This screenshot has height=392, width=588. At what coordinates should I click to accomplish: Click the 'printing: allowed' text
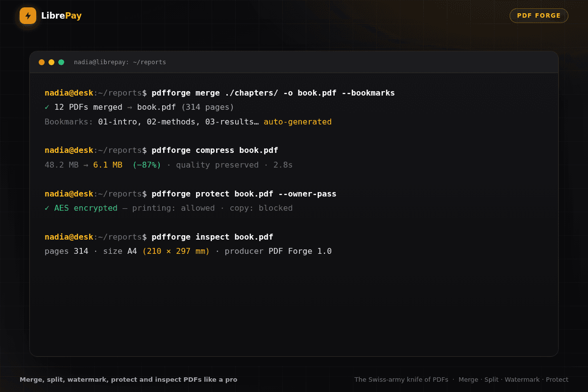point(173,208)
